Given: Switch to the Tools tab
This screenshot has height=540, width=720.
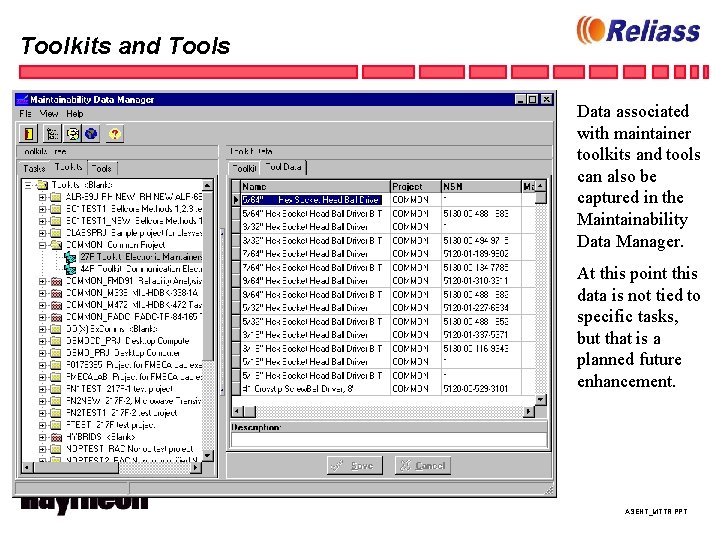Looking at the screenshot, I should click(x=102, y=169).
